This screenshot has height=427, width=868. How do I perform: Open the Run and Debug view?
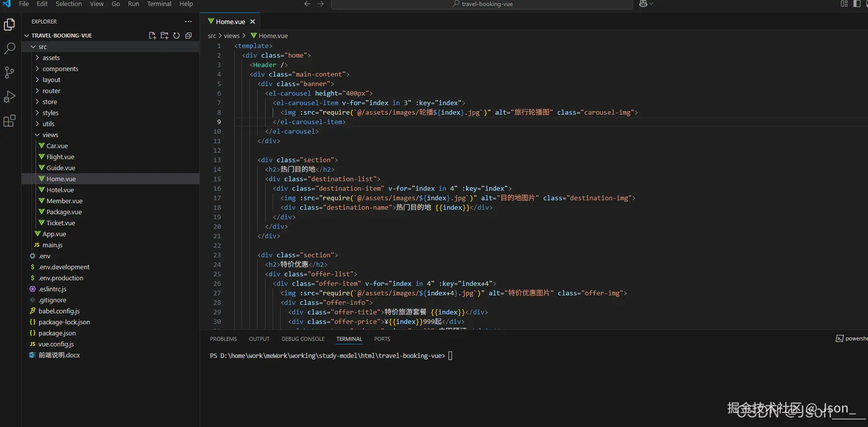10,97
